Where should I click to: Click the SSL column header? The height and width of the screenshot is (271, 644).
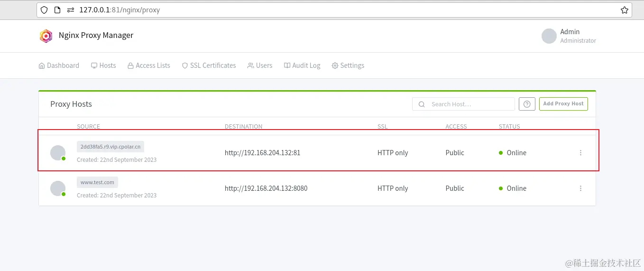pos(382,127)
